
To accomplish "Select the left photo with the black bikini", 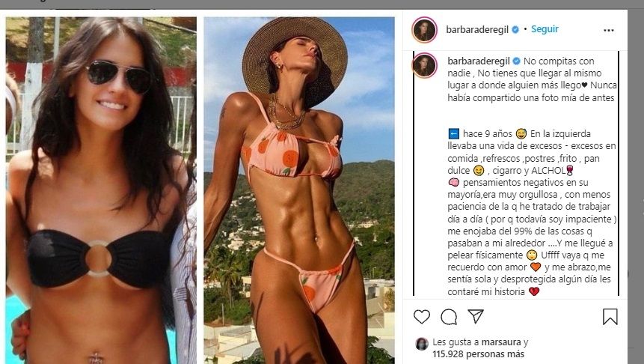I will point(101,190).
